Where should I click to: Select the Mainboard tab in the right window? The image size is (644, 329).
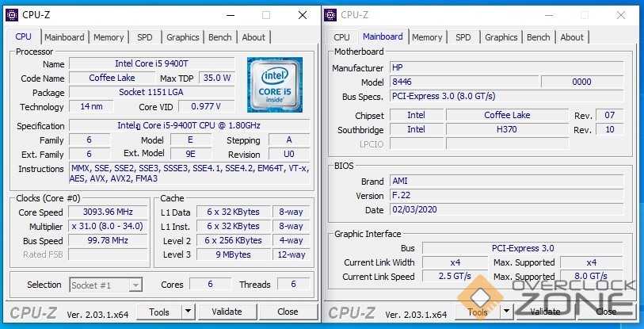tap(383, 36)
